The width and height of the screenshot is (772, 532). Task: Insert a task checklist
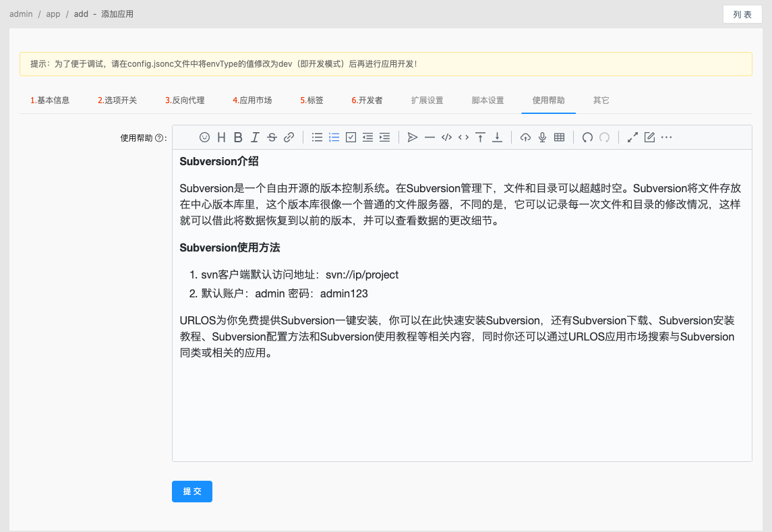click(351, 138)
